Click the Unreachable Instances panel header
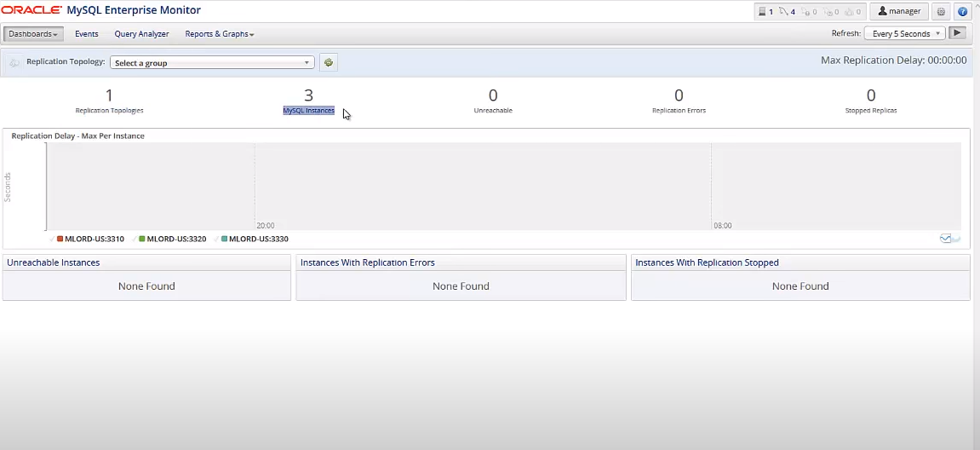 coord(147,262)
